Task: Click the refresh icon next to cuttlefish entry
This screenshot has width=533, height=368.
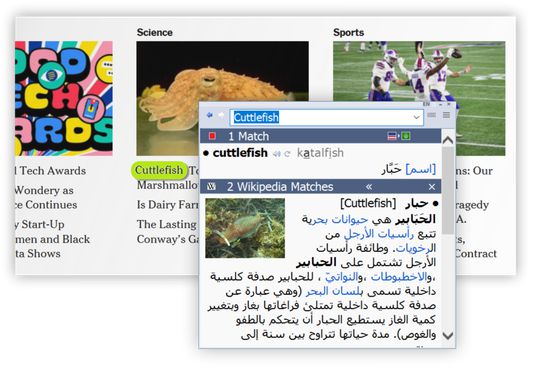Action: click(287, 154)
